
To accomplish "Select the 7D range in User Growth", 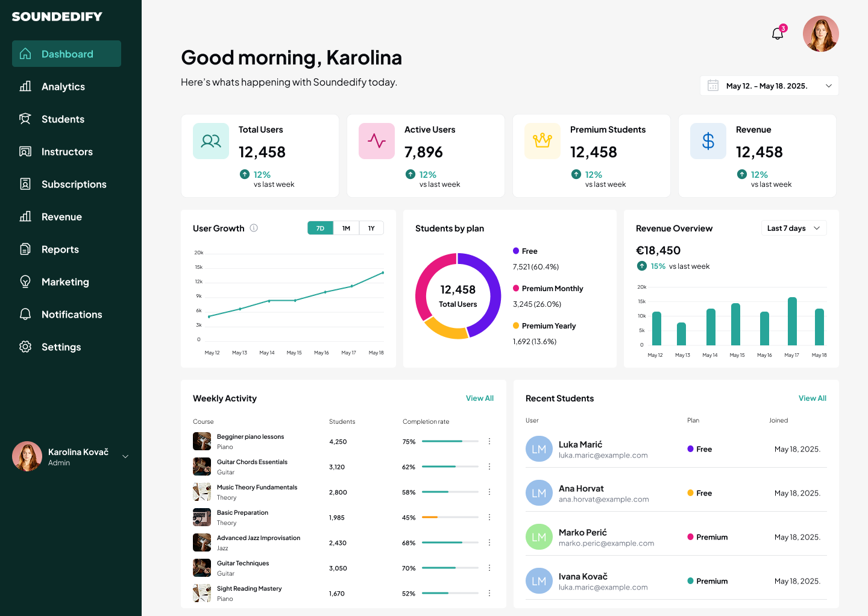I will point(320,228).
